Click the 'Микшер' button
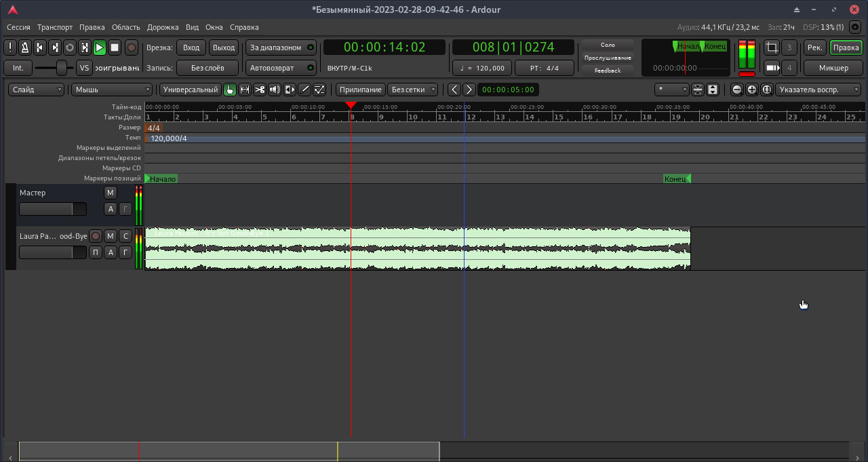 833,68
